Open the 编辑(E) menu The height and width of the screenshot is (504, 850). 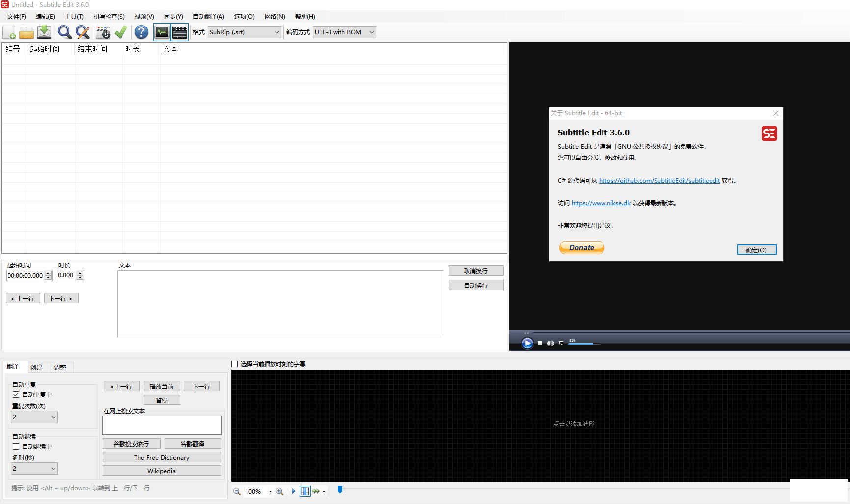click(x=45, y=17)
